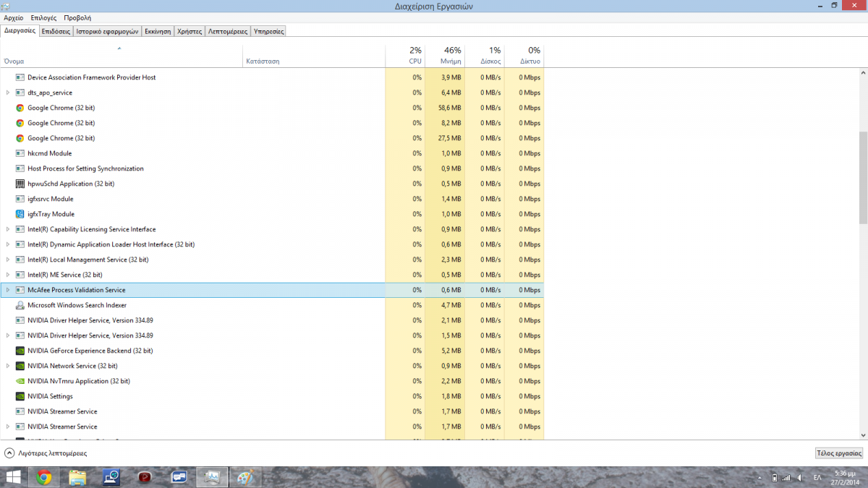Select the NVIDIA GeForce Experience Backend row text
The width and height of the screenshot is (868, 488).
click(90, 351)
